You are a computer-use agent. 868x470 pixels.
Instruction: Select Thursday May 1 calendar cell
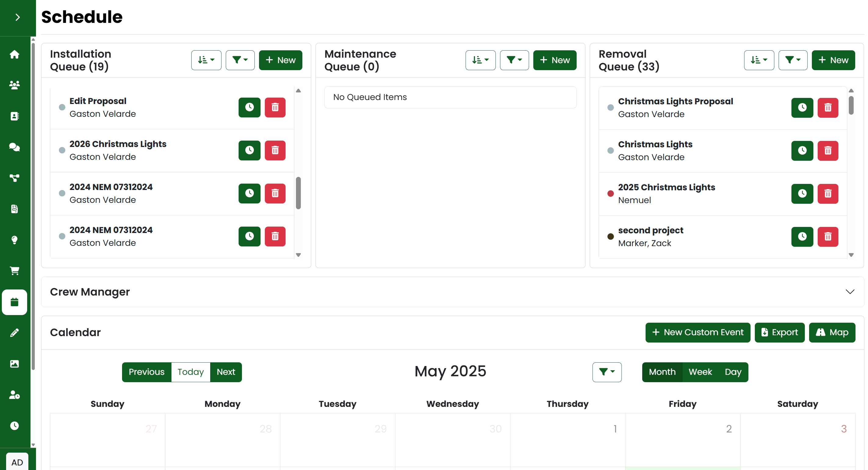[568, 440]
